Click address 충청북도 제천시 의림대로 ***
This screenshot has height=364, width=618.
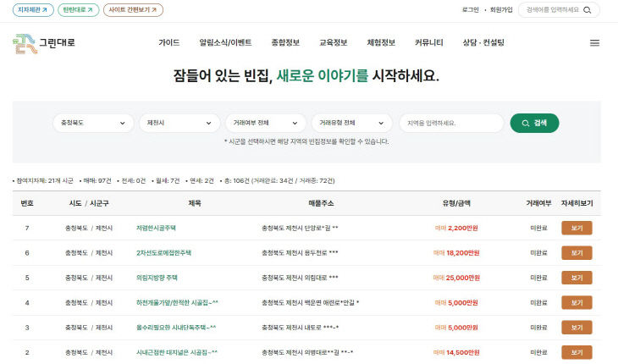[300, 278]
